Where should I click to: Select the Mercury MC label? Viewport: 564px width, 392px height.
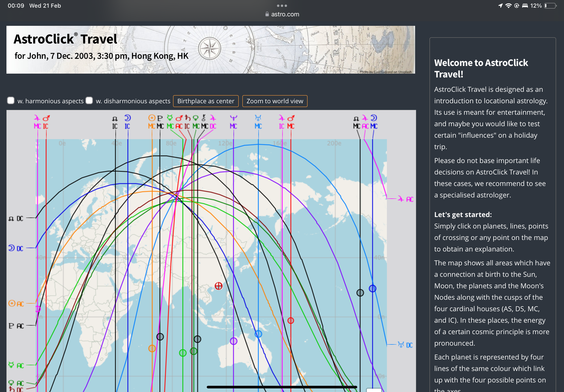[170, 122]
